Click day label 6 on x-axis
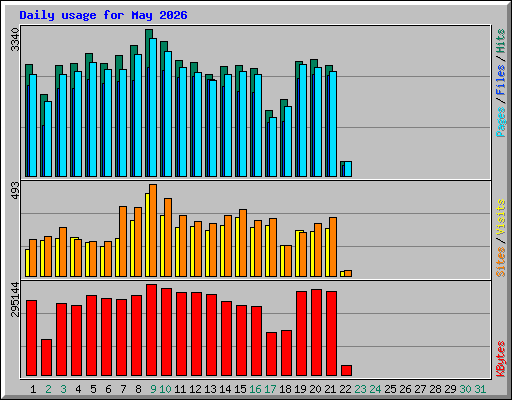Image resolution: width=512 pixels, height=400 pixels. pyautogui.click(x=108, y=389)
